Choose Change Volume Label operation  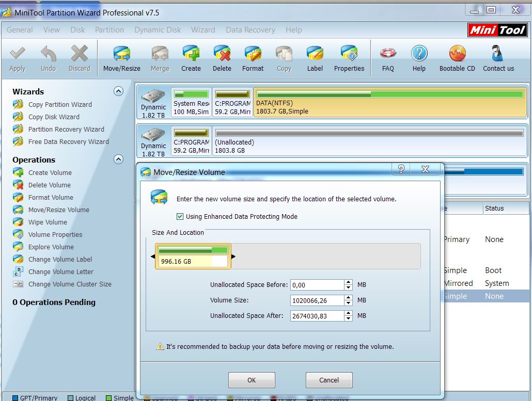point(60,259)
